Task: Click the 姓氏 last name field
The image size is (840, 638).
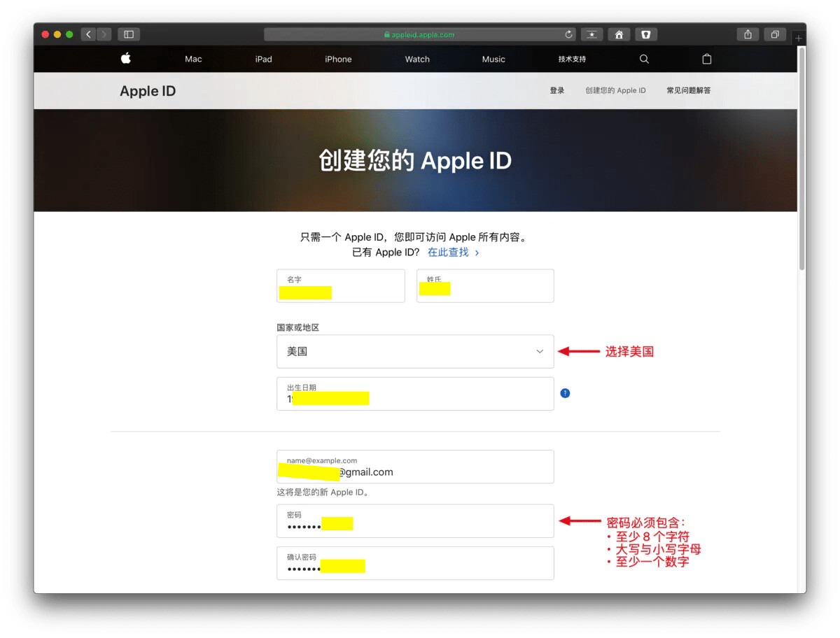Action: click(x=485, y=286)
